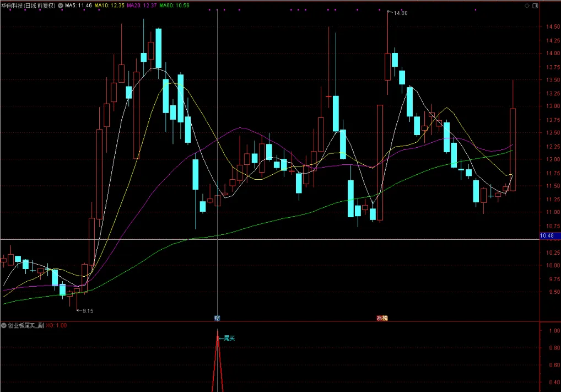
Task: Click the MA20: 12.37 label
Action: click(142, 6)
